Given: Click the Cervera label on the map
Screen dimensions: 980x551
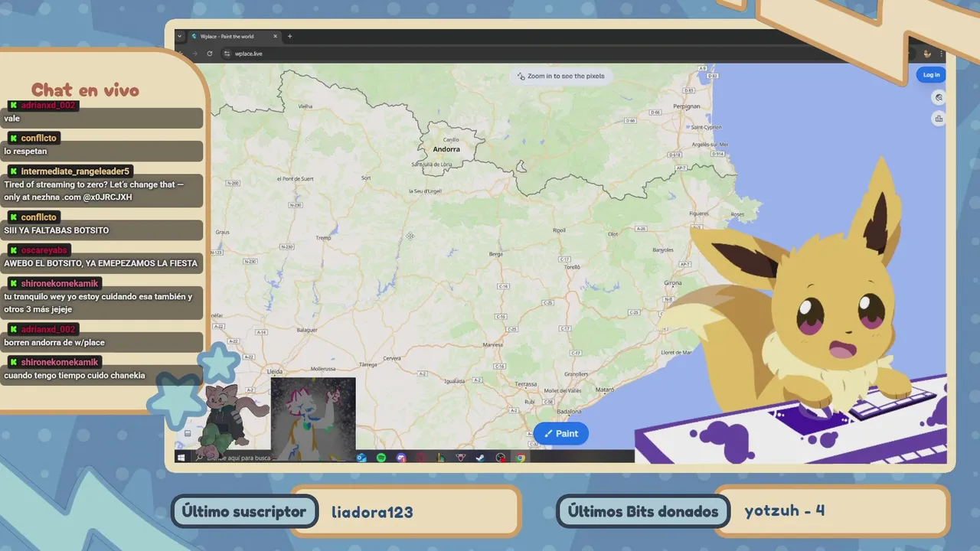Looking at the screenshot, I should [x=392, y=357].
